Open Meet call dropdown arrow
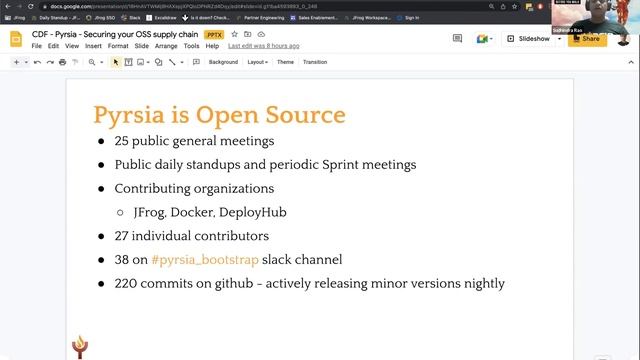The height and width of the screenshot is (360, 640). pos(491,39)
